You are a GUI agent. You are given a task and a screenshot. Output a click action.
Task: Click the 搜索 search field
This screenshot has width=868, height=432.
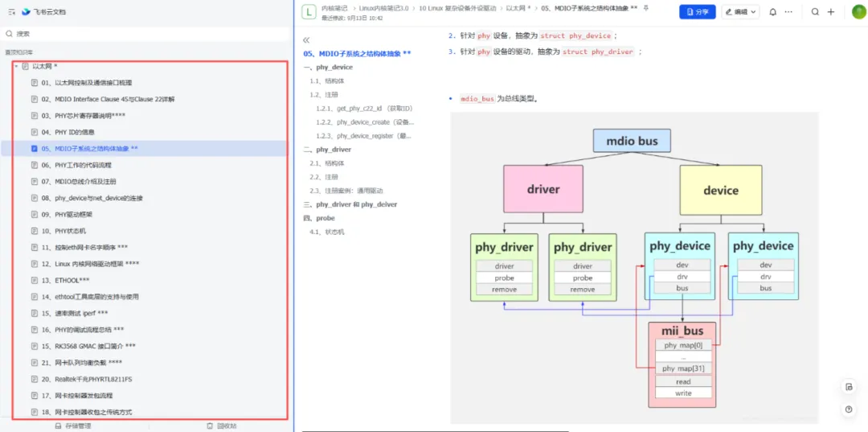pyautogui.click(x=146, y=34)
